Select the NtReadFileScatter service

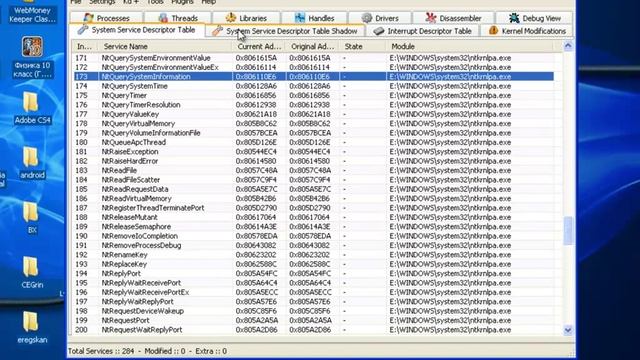pyautogui.click(x=313, y=180)
